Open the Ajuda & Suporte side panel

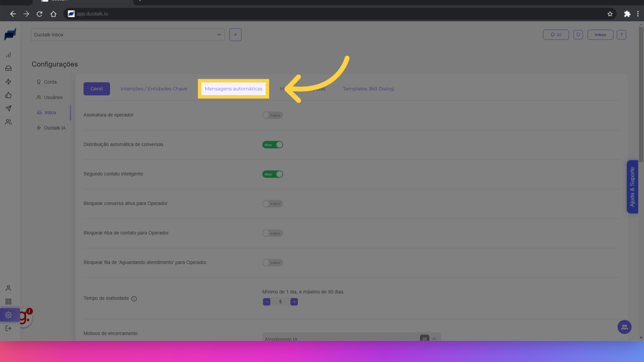click(x=632, y=187)
